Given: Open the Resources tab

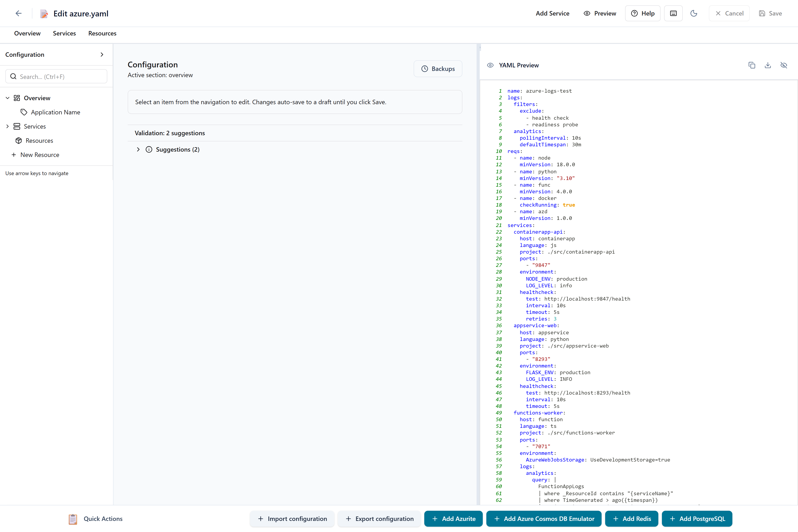Looking at the screenshot, I should (102, 33).
